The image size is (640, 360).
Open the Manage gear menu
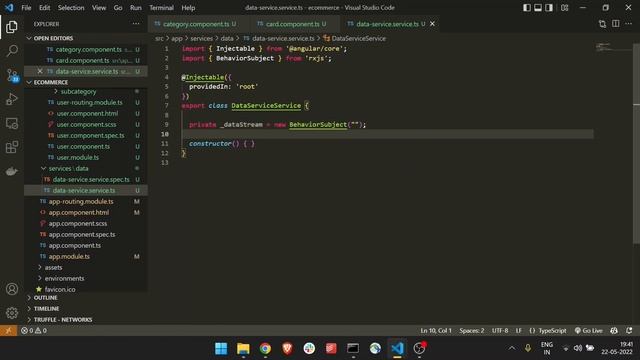pos(12,313)
